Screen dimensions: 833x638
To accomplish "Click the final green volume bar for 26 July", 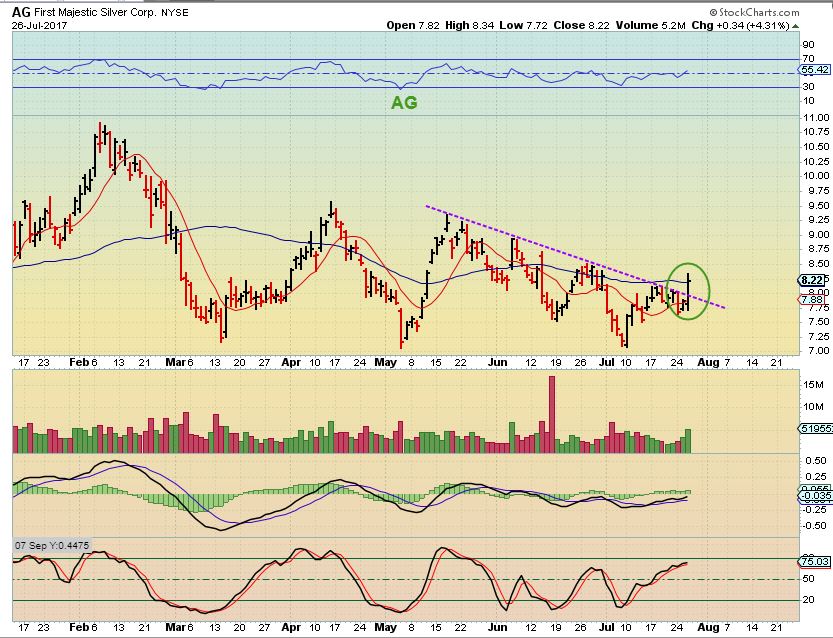I will (x=688, y=441).
